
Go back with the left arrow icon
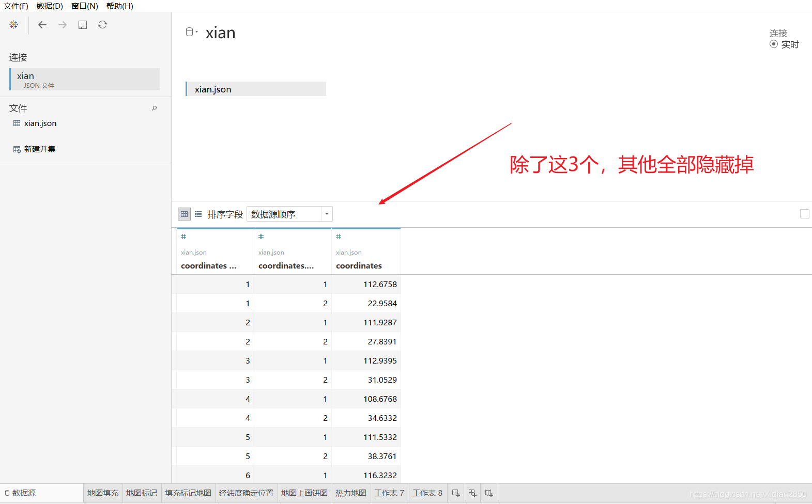(42, 25)
